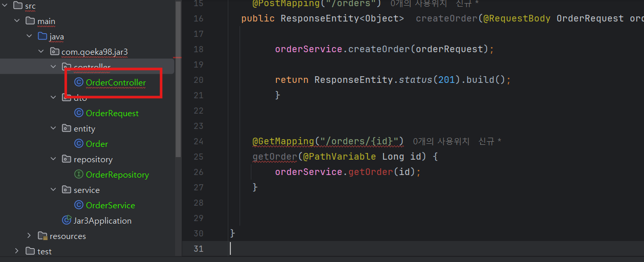
Task: Click createOrder method name on line 16
Action: [446, 18]
